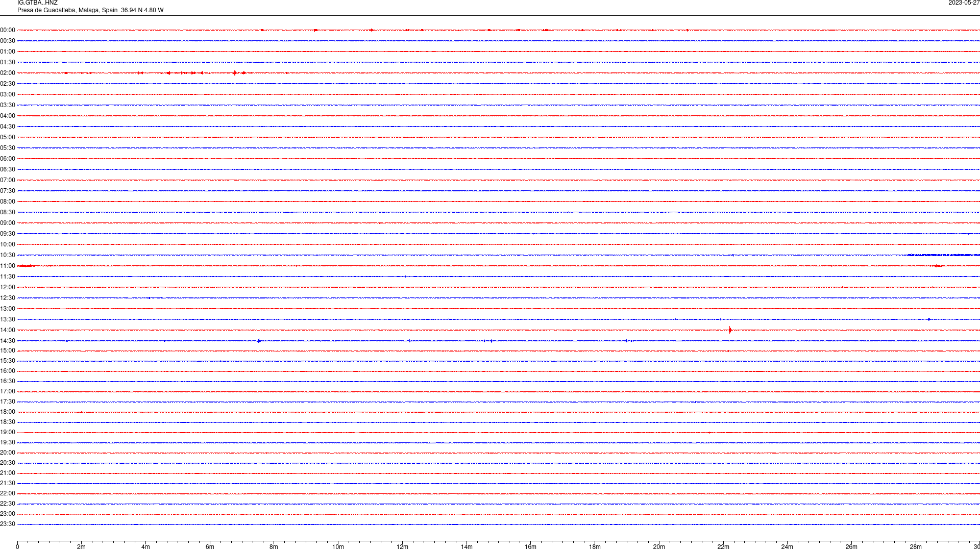The width and height of the screenshot is (980, 551).
Task: Click the 4m tick label on the time axis
Action: coord(145,547)
